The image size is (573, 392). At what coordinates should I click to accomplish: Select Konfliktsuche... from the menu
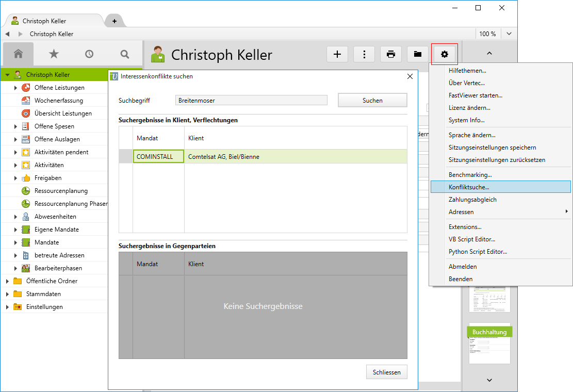(x=469, y=187)
